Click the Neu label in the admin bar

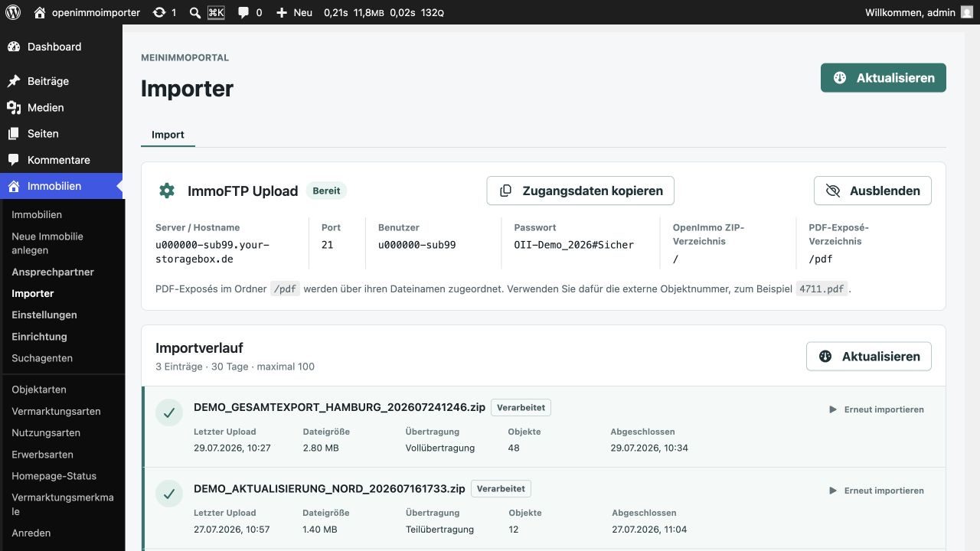click(x=302, y=12)
